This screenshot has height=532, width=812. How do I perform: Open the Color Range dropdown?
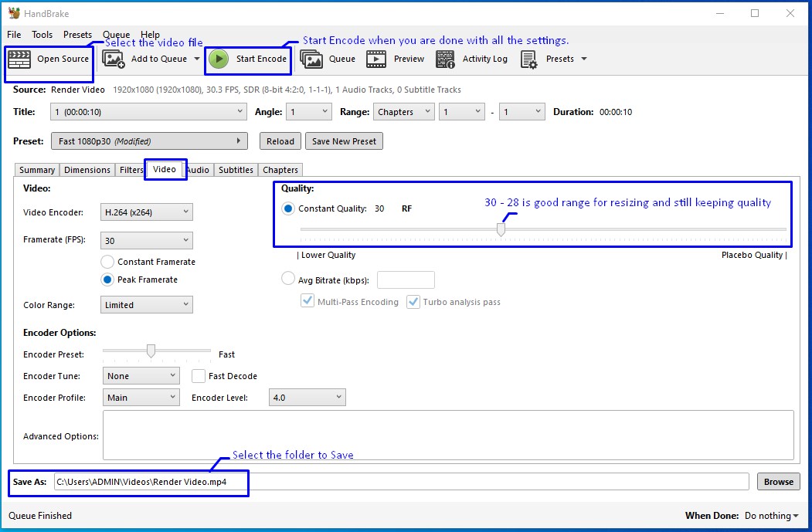click(x=147, y=305)
